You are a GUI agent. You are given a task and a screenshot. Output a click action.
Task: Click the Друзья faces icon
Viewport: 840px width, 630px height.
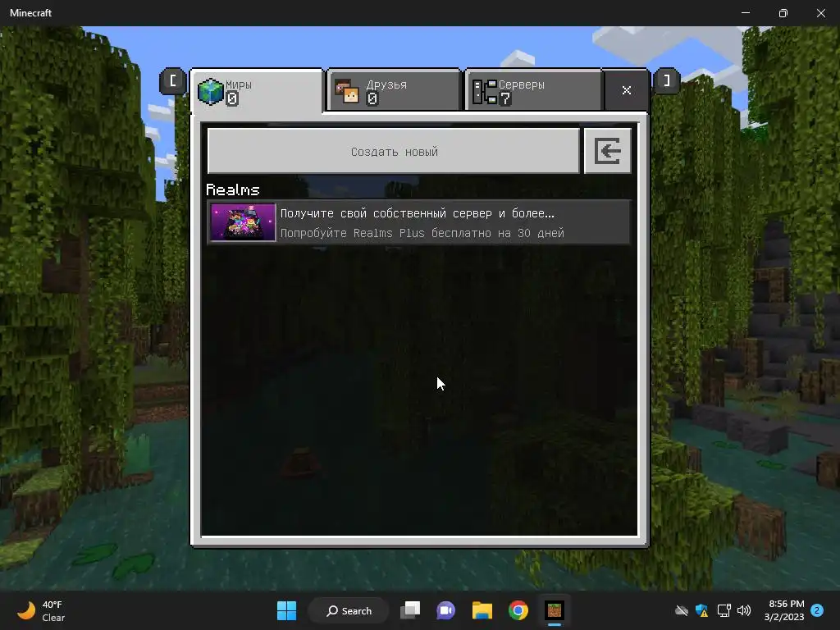[347, 92]
